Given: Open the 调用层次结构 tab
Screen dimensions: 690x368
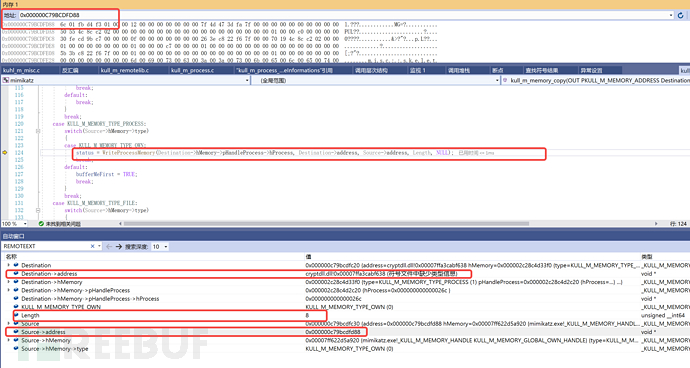Looking at the screenshot, I should tap(372, 70).
